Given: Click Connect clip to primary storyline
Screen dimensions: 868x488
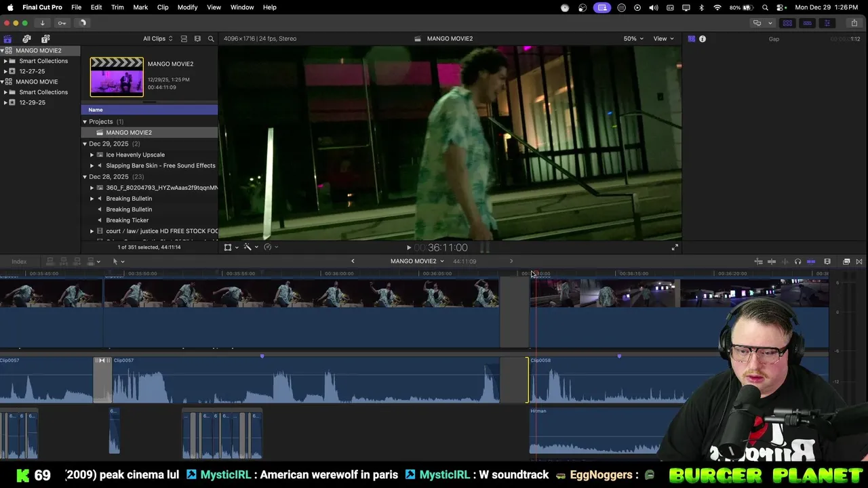Looking at the screenshot, I should pos(50,262).
